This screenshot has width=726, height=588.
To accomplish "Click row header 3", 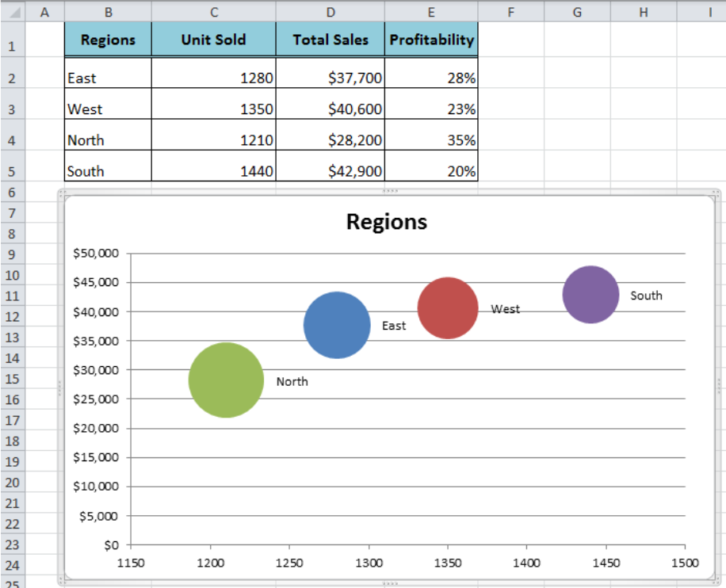I will point(13,109).
